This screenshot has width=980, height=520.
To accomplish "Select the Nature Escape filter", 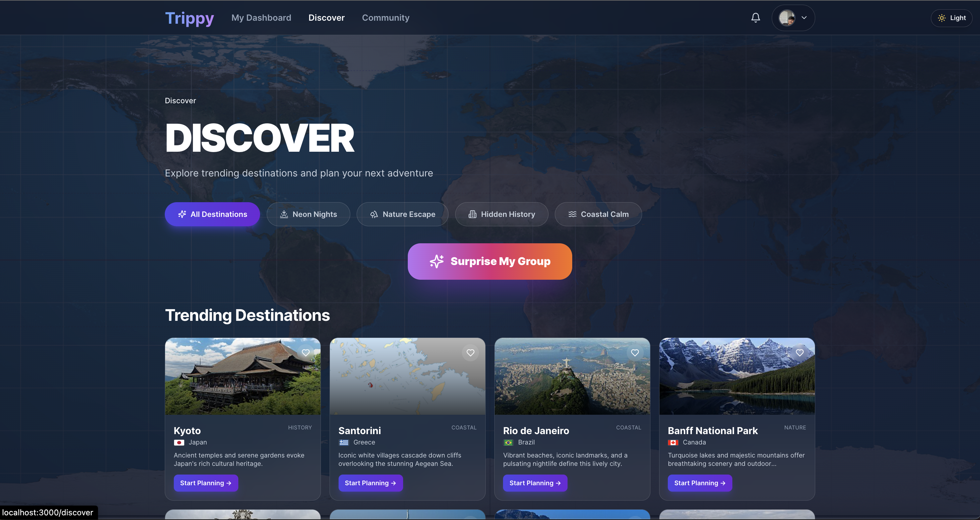I will pos(402,214).
